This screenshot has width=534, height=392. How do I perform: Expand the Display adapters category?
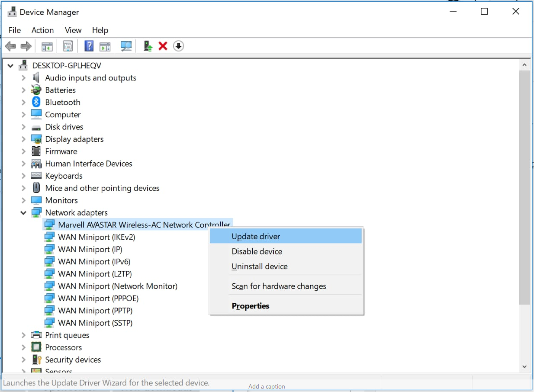[x=24, y=139]
